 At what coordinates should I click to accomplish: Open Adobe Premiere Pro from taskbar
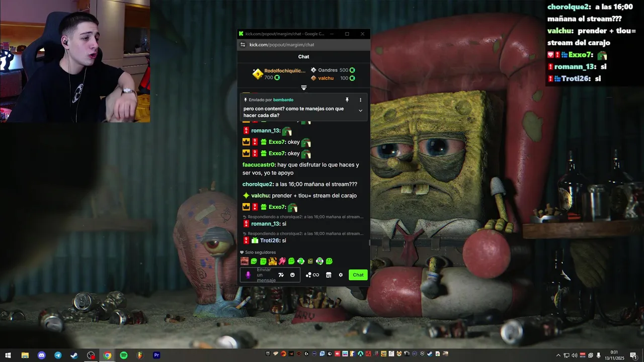(x=156, y=355)
